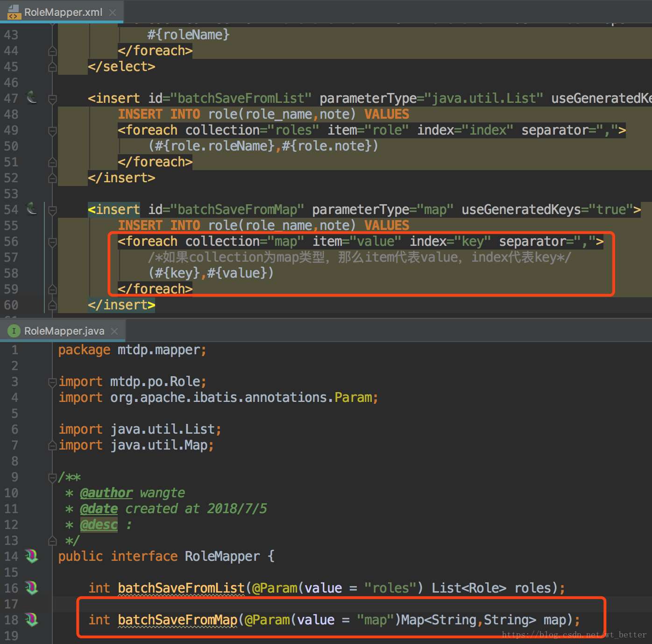This screenshot has height=644, width=652.
Task: Close the RoleMapper.java editor tab
Action: (114, 331)
